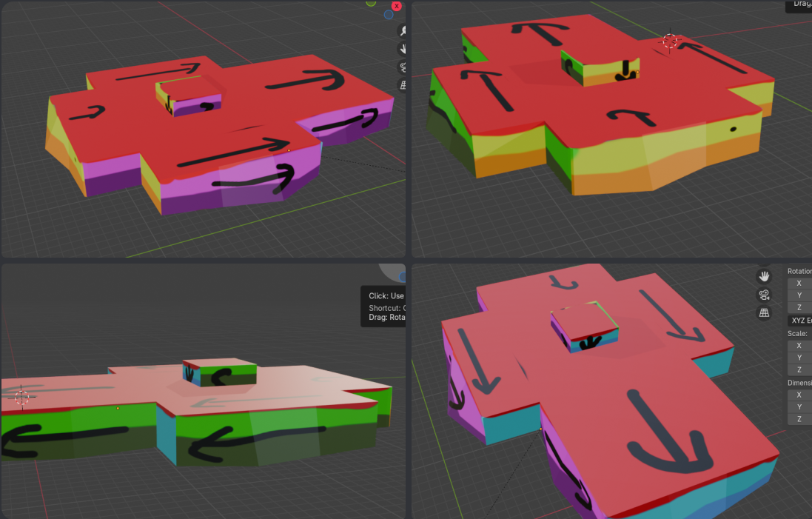
Task: Switch perspective/orthographic in top-left viewport
Action: [x=403, y=85]
